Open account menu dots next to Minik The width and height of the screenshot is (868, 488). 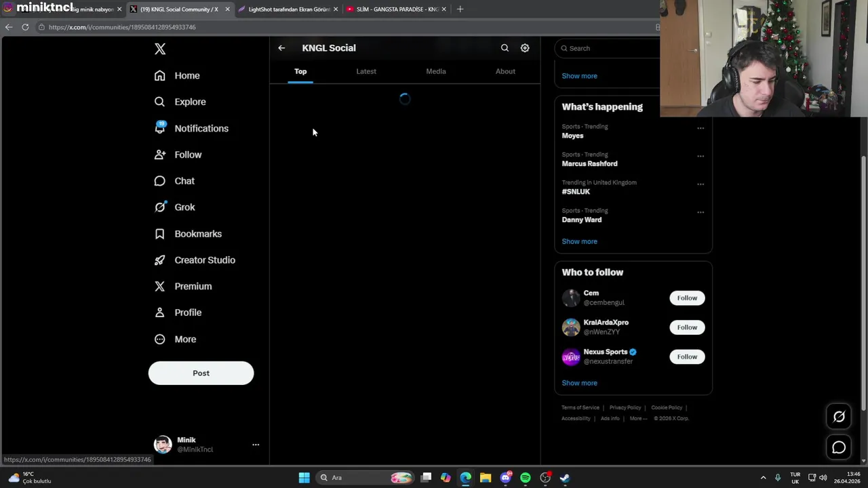(x=256, y=445)
